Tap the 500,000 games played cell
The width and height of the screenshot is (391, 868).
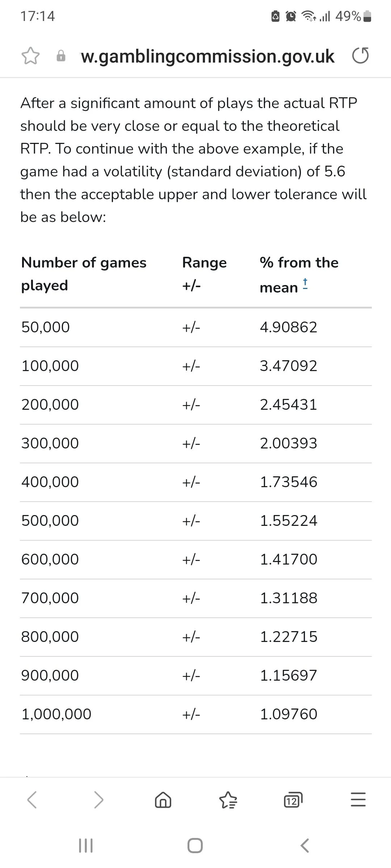coord(50,521)
